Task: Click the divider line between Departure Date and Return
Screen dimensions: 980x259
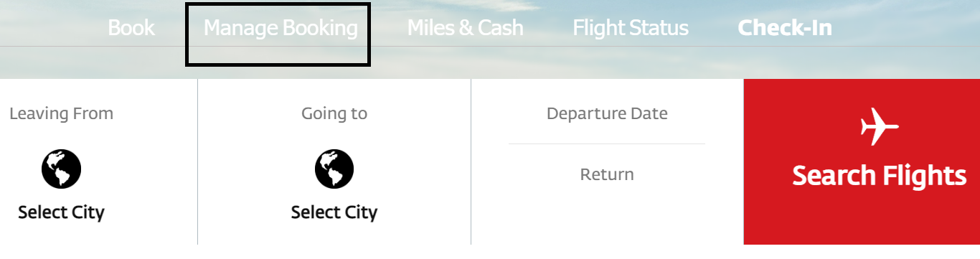Action: click(x=607, y=143)
